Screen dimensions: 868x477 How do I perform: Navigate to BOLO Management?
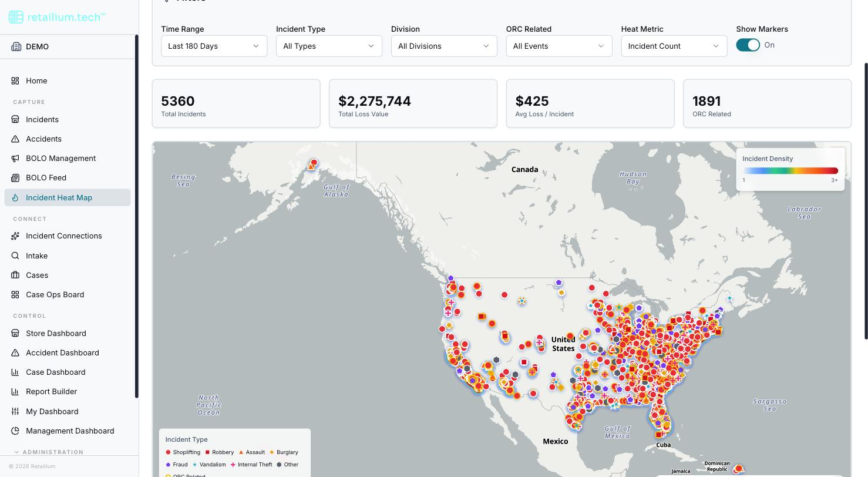point(68,158)
